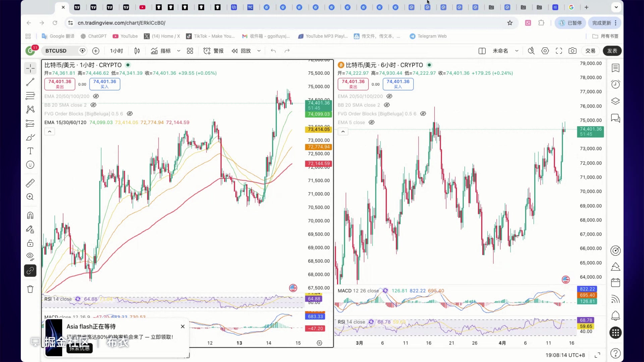Collapse the left chart indicator legend
The height and width of the screenshot is (362, 644).
50,132
